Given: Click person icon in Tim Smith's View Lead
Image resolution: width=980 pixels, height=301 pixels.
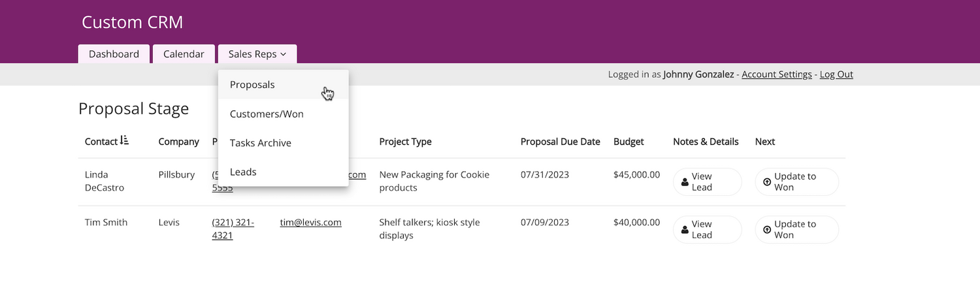Looking at the screenshot, I should click(x=685, y=230).
